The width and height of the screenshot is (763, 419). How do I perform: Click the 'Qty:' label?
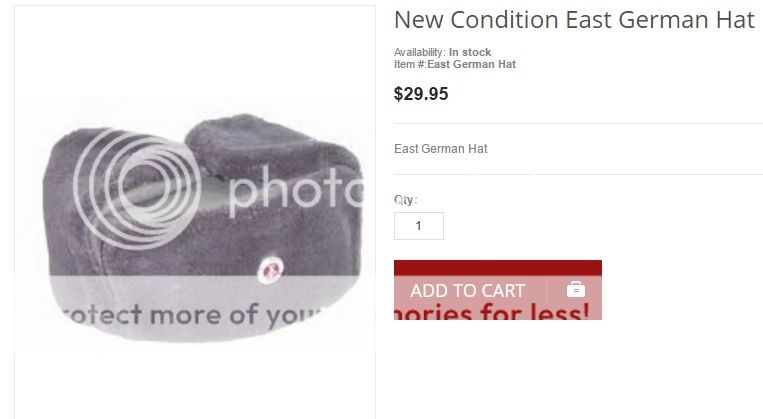[x=405, y=200]
